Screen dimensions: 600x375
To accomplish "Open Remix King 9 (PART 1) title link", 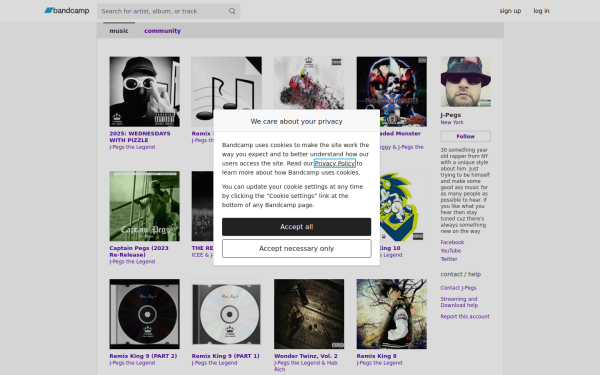I will pos(225,356).
